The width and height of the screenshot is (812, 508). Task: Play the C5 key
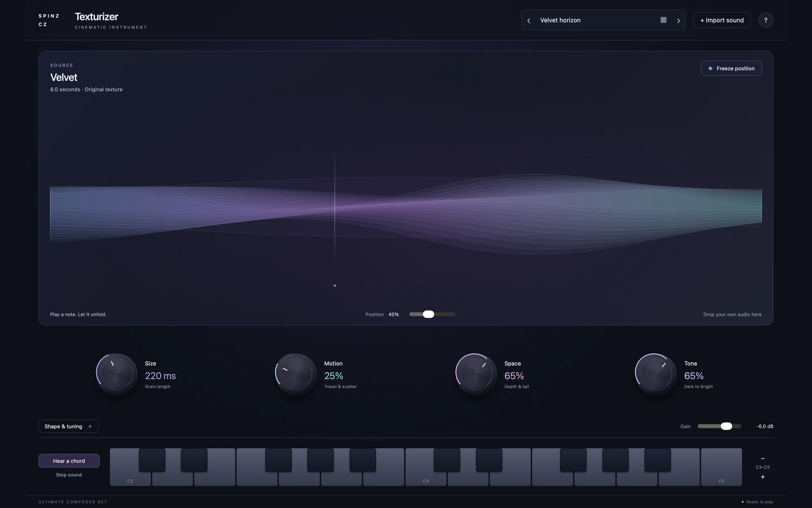[721, 467]
